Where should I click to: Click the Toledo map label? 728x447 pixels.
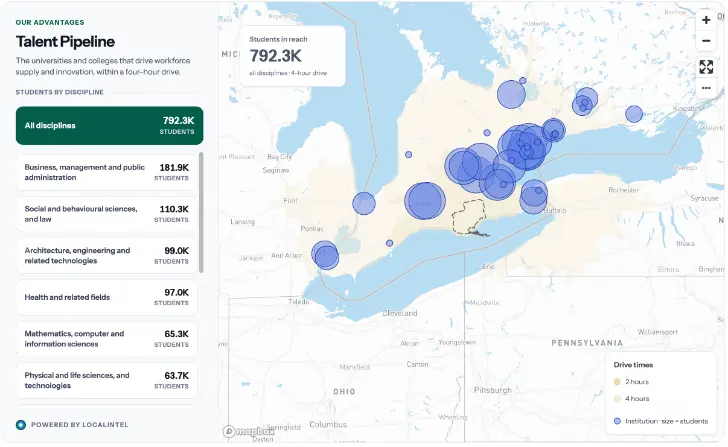(x=299, y=302)
